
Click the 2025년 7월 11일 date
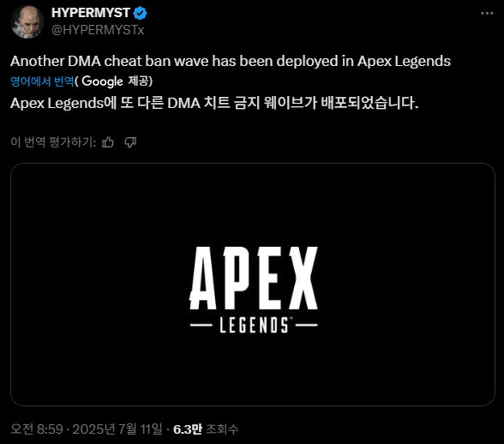pyautogui.click(x=117, y=429)
